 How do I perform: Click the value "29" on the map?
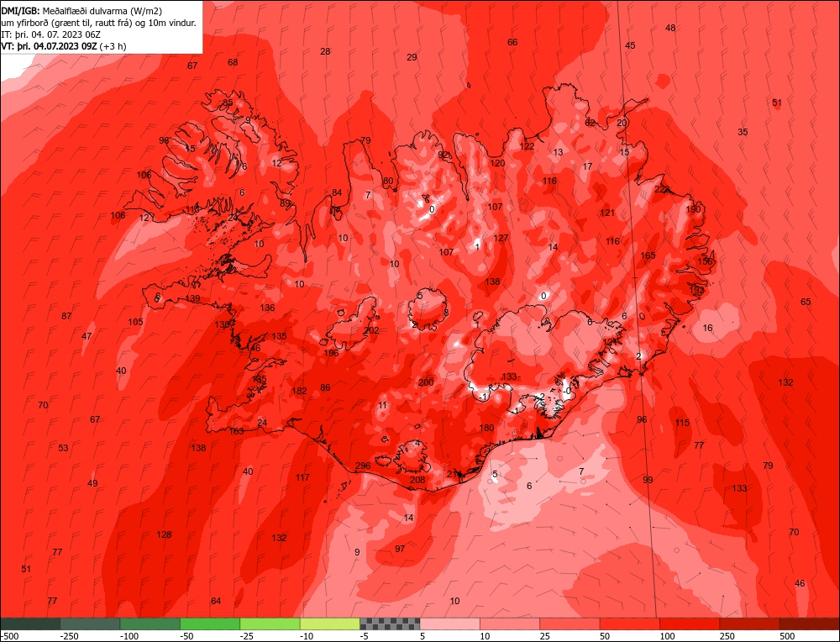tap(412, 57)
